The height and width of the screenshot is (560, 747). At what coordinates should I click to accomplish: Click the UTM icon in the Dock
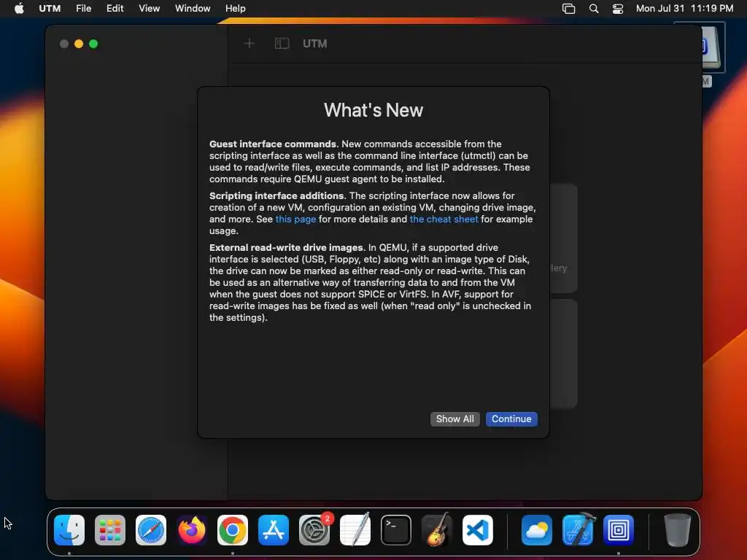click(619, 529)
